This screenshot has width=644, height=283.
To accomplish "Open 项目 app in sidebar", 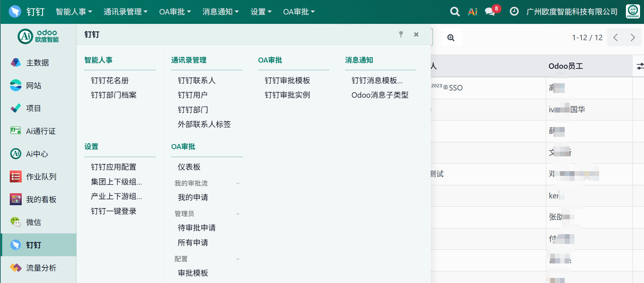I will click(38, 108).
